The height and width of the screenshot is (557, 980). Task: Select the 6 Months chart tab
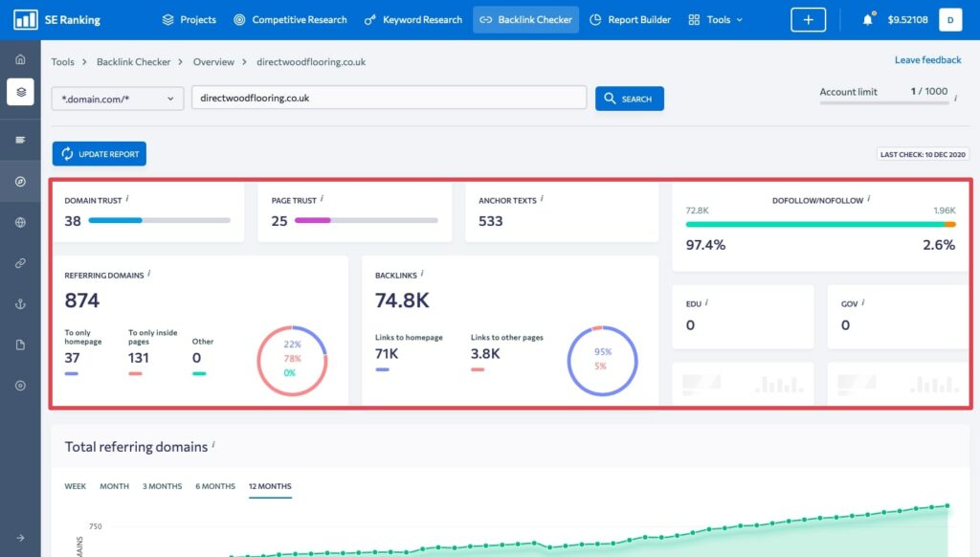pos(215,486)
